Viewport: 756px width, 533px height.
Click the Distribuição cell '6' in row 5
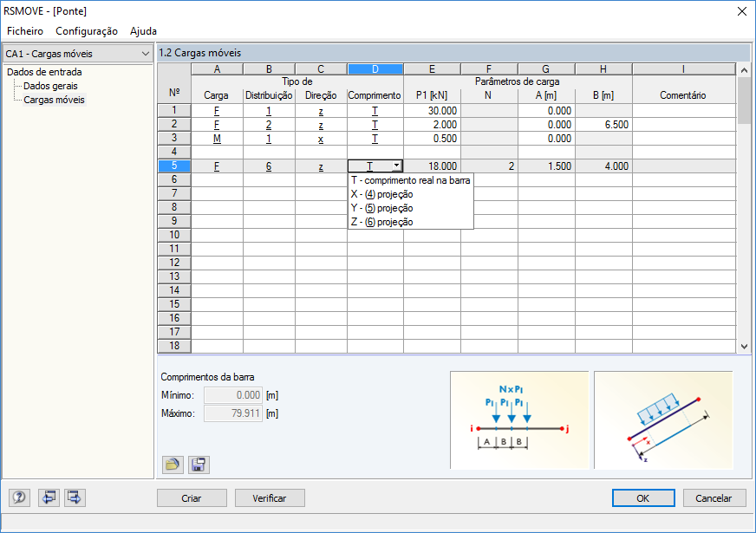click(269, 166)
